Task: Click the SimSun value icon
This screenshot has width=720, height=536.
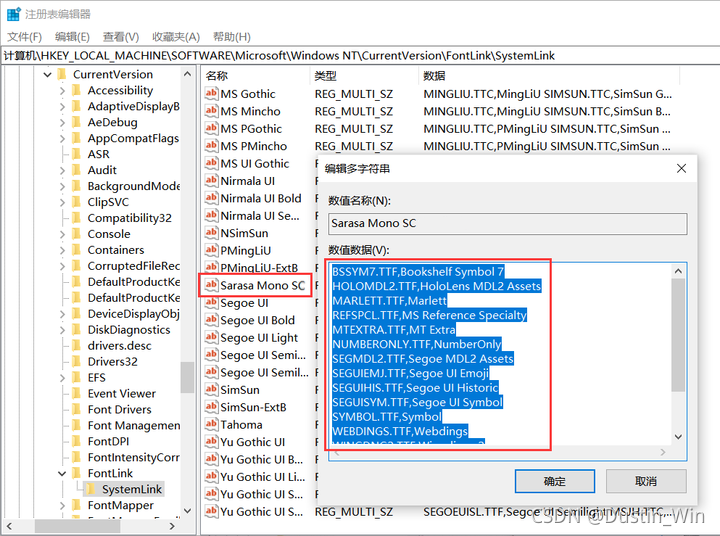Action: pyautogui.click(x=211, y=389)
